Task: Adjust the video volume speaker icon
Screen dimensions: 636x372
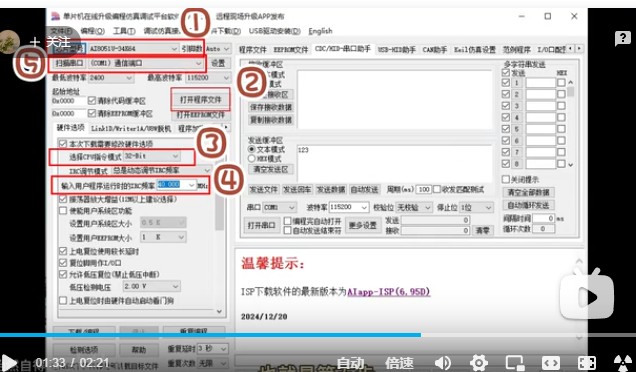Action: pyautogui.click(x=443, y=362)
